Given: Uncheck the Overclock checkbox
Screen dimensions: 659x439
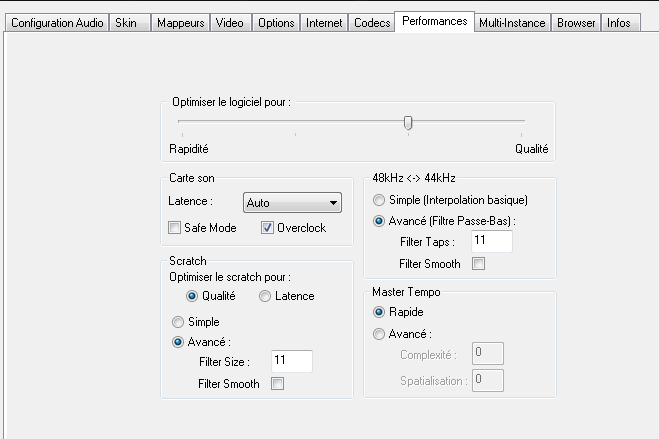Looking at the screenshot, I should [x=267, y=228].
